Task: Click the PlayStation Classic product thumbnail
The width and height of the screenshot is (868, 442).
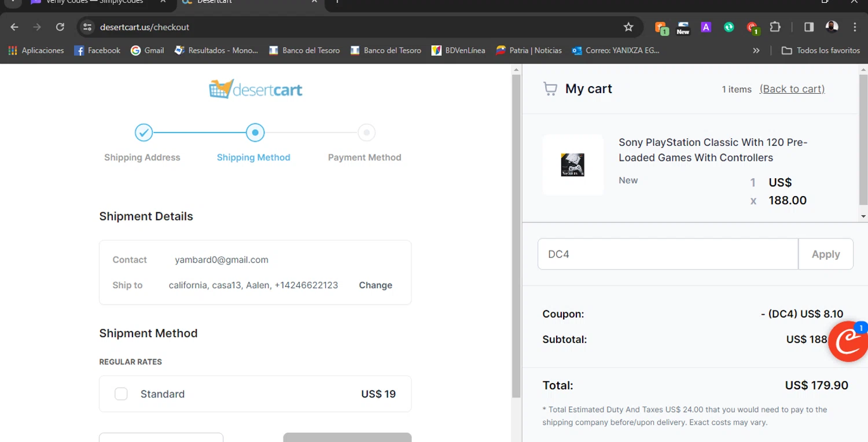Action: click(573, 165)
